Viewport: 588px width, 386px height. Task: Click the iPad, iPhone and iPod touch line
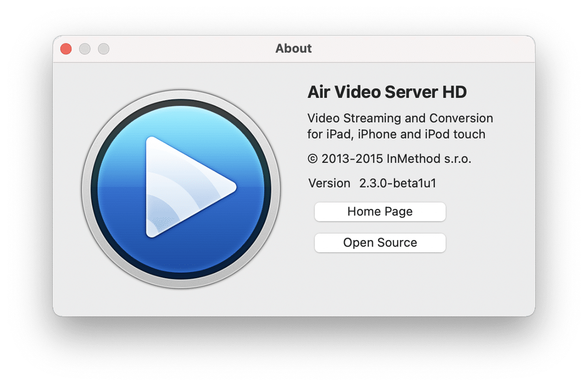point(397,134)
